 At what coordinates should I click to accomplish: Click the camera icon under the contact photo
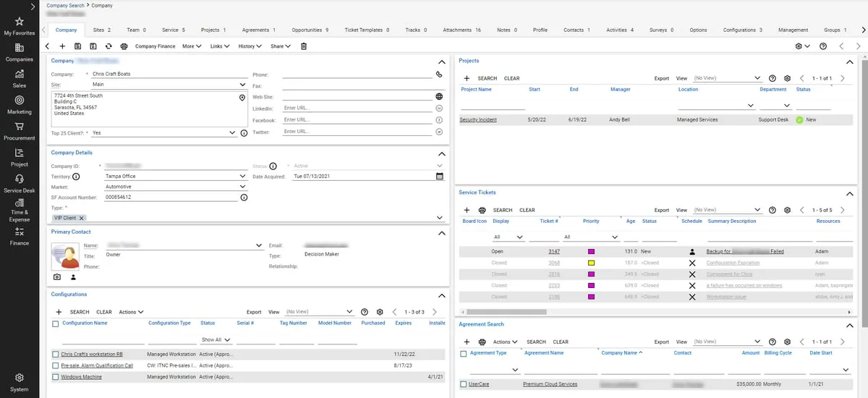pos(58,276)
